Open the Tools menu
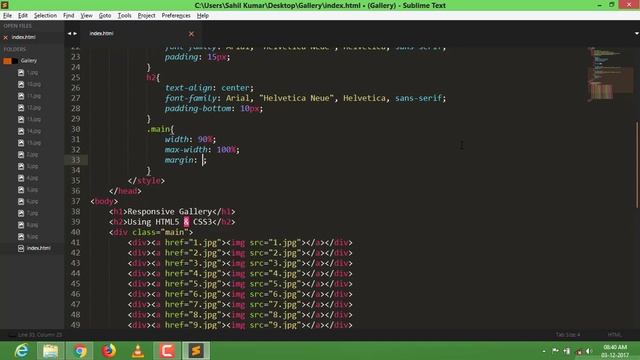 (124, 16)
